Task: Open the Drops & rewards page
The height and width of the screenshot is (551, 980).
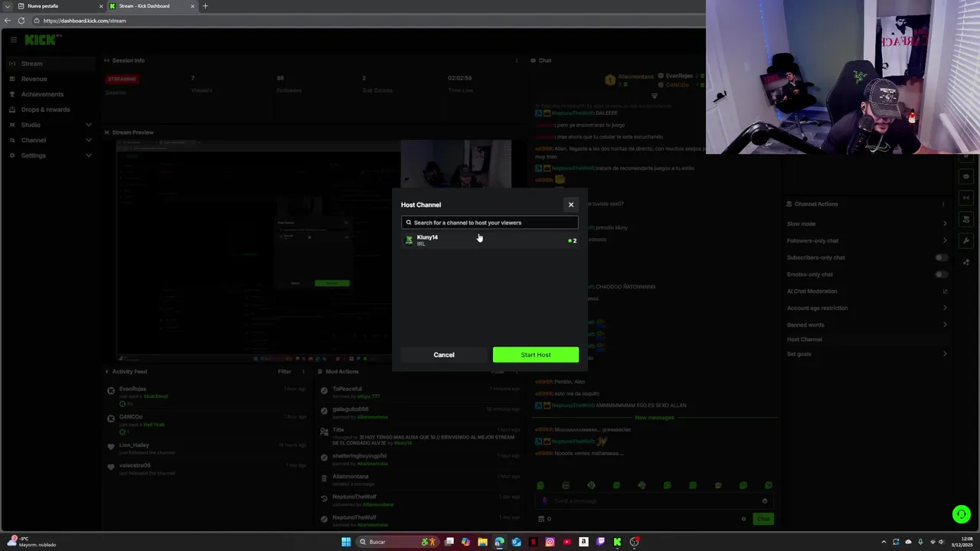Action: point(51,109)
